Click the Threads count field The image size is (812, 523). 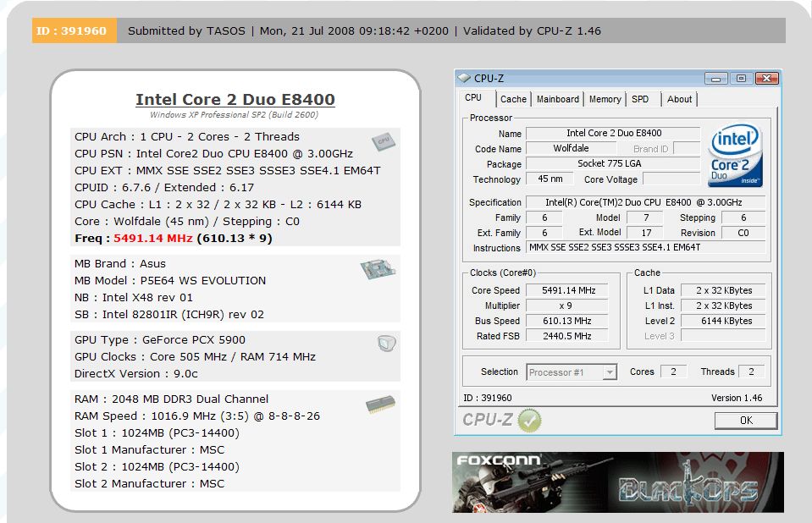(x=751, y=372)
